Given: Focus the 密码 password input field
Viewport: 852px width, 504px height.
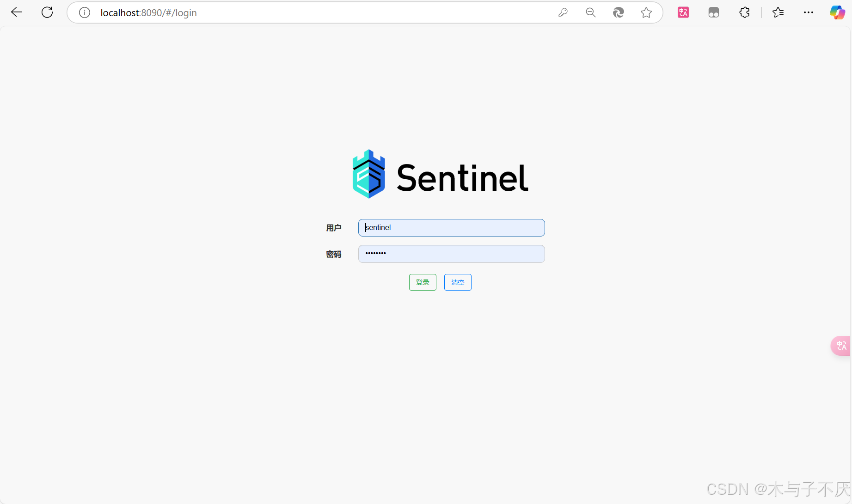Looking at the screenshot, I should pyautogui.click(x=451, y=254).
